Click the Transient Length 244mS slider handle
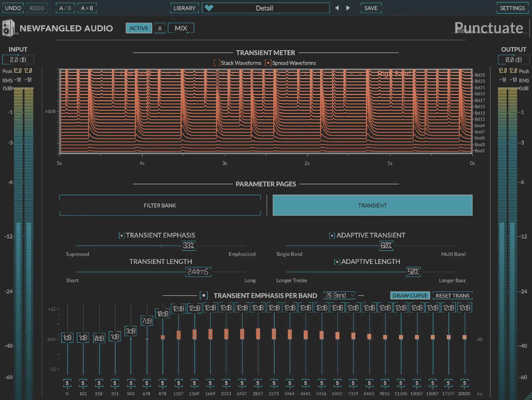 click(x=198, y=272)
